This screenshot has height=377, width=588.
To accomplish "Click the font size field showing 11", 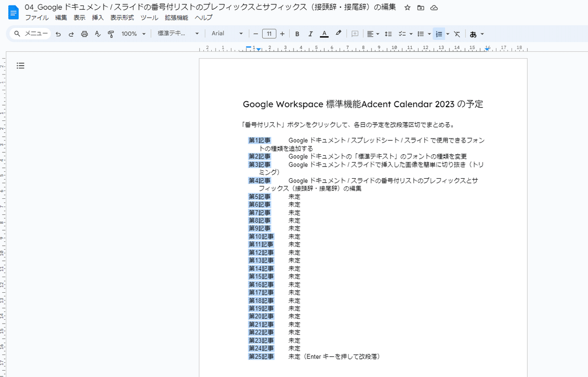I will coord(269,34).
